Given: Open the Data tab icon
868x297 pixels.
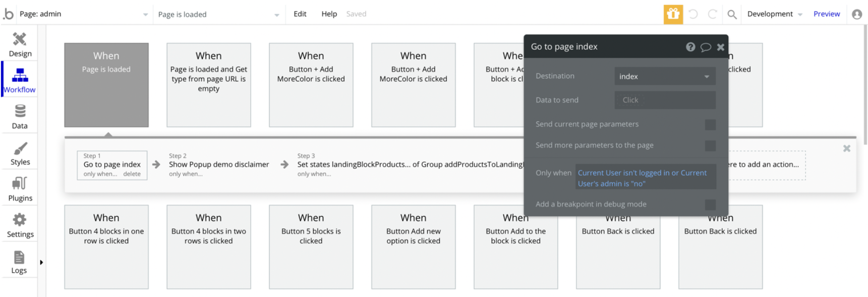Looking at the screenshot, I should (x=20, y=111).
